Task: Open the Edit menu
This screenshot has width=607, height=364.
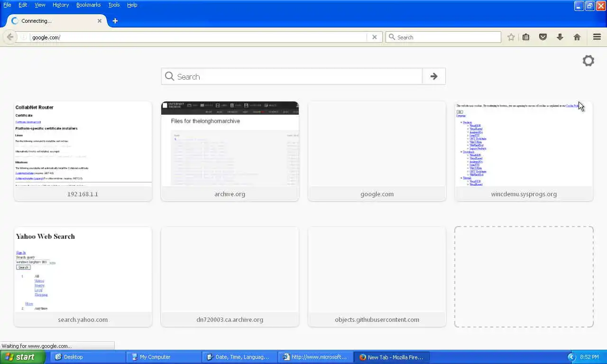Action: 23,5
